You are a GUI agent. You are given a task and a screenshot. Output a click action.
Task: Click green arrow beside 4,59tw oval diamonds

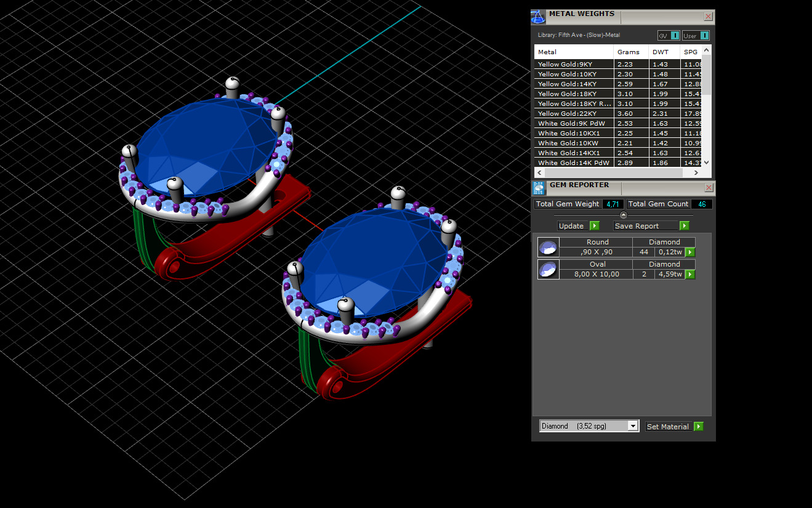pyautogui.click(x=690, y=274)
